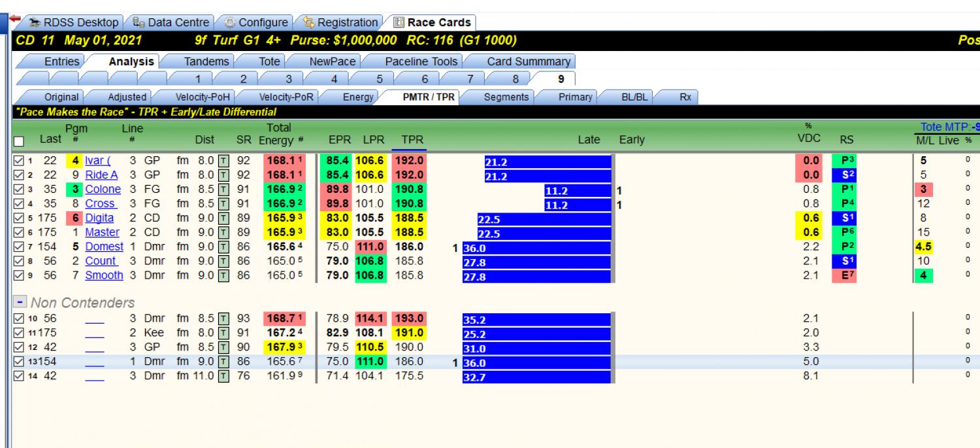This screenshot has height=448, width=980.
Task: Open the Ivar ( horse link
Action: tap(98, 160)
